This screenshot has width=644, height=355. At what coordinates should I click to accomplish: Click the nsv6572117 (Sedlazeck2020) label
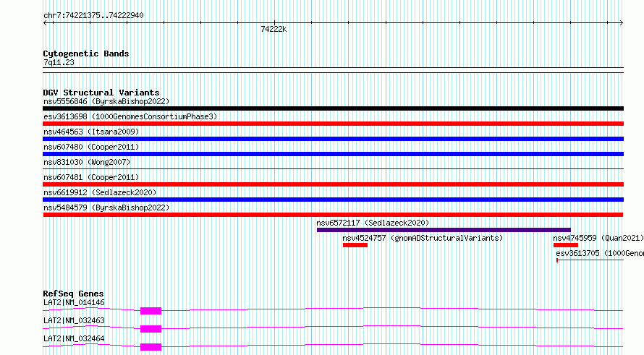pyautogui.click(x=373, y=223)
